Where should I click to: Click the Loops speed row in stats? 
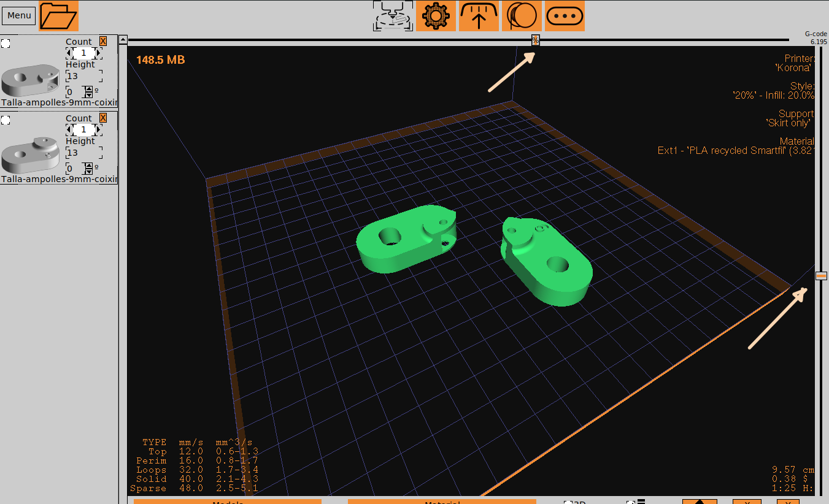197,470
